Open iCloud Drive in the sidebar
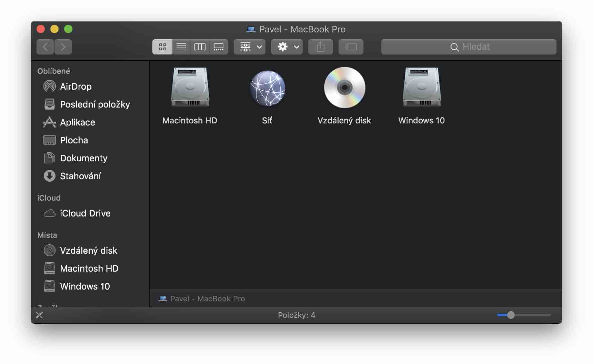The image size is (593, 364). 90,213
